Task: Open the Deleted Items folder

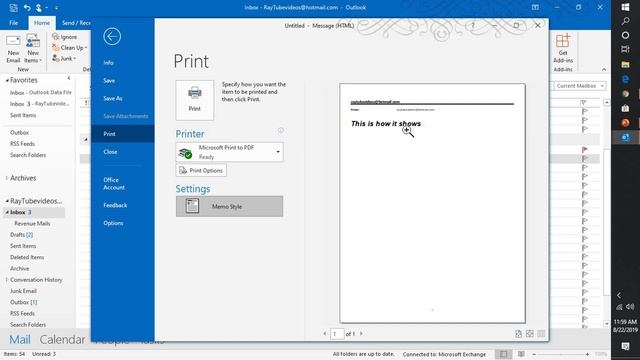Action: 27,257
